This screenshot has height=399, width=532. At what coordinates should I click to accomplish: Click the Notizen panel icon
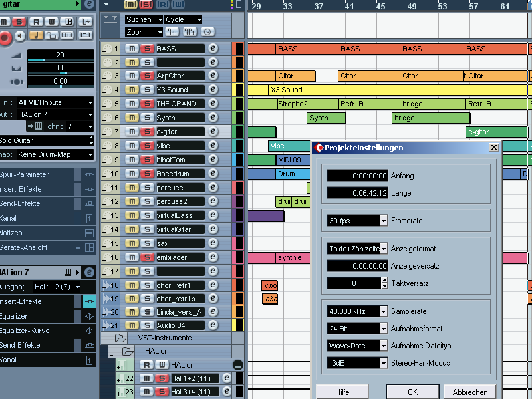[x=90, y=233]
